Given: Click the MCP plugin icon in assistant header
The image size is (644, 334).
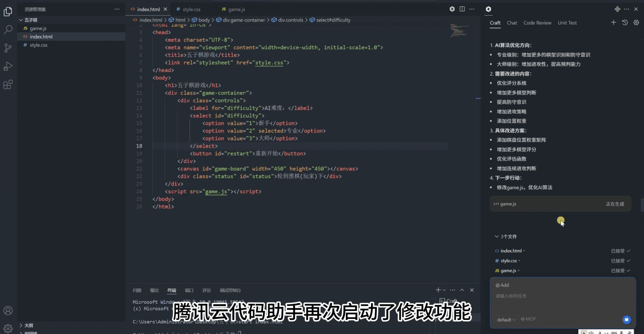Looking at the screenshot, I should pos(617,9).
